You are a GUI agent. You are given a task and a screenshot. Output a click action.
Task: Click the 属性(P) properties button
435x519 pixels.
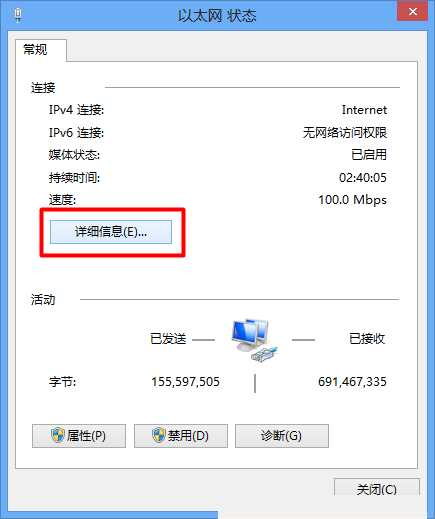tap(79, 436)
